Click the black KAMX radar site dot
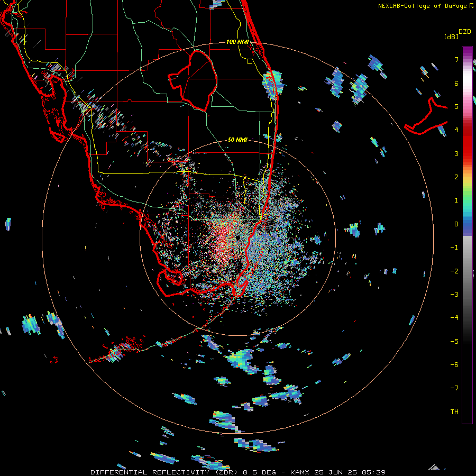The image size is (476, 476). pyautogui.click(x=237, y=237)
